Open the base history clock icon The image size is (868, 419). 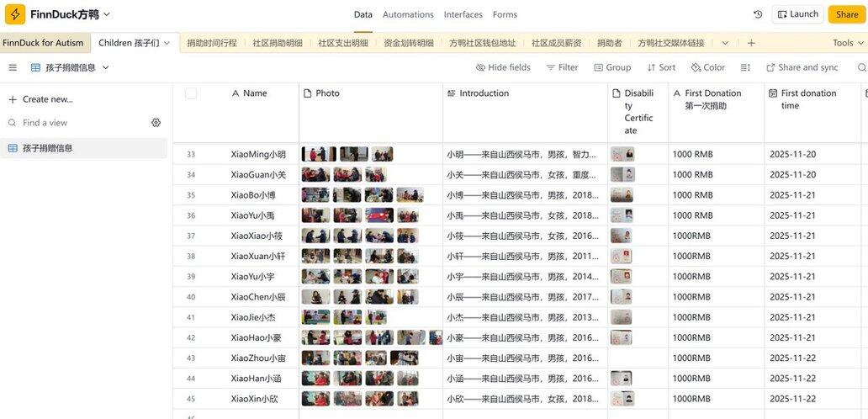point(758,14)
